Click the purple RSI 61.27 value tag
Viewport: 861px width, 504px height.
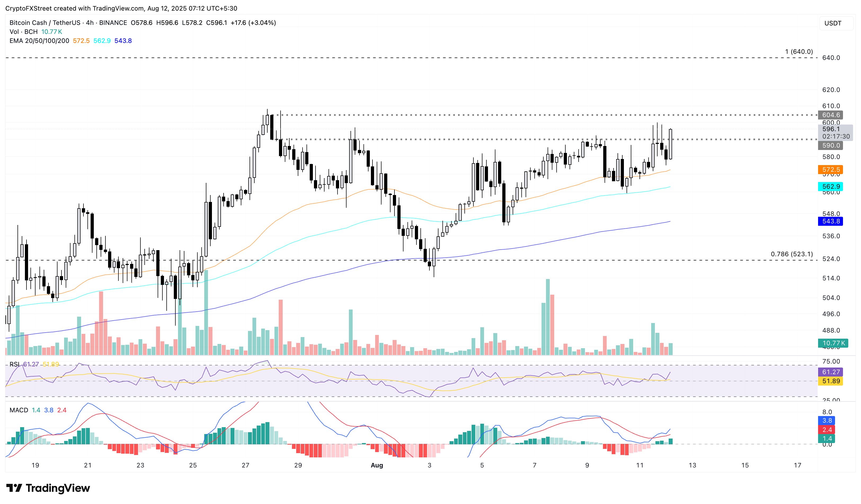[x=830, y=372]
